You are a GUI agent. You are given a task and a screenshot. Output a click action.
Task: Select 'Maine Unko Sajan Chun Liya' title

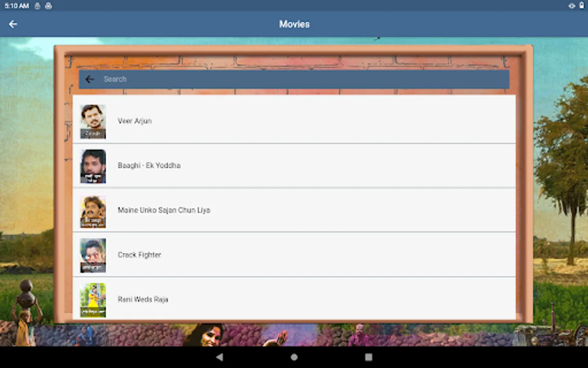[x=164, y=210]
